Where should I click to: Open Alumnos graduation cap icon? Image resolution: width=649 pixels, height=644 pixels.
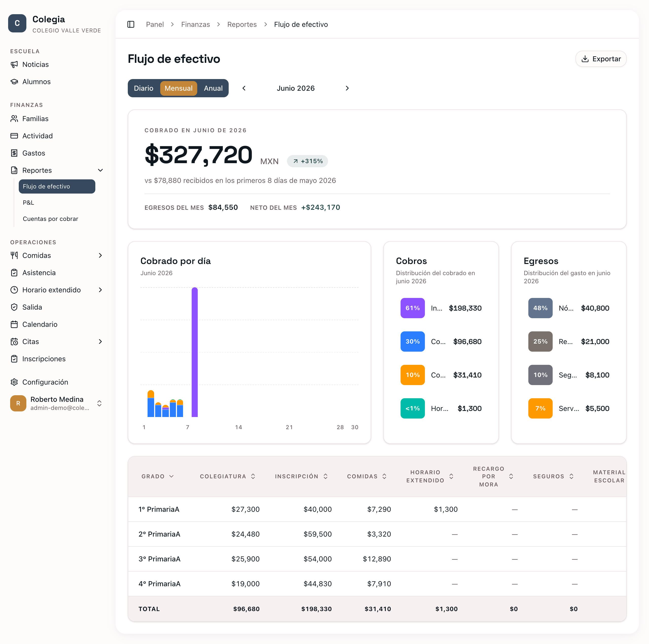point(14,82)
